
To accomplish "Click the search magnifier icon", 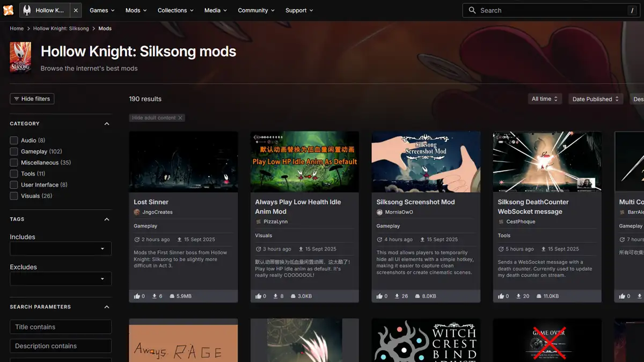I will pos(472,10).
